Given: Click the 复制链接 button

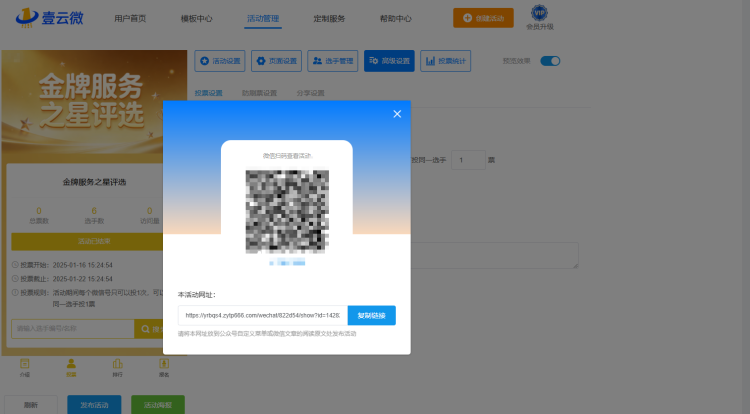Looking at the screenshot, I should pos(372,316).
